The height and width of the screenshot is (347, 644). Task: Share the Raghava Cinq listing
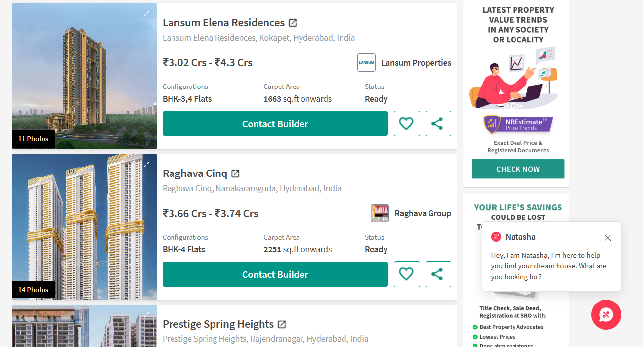point(438,274)
